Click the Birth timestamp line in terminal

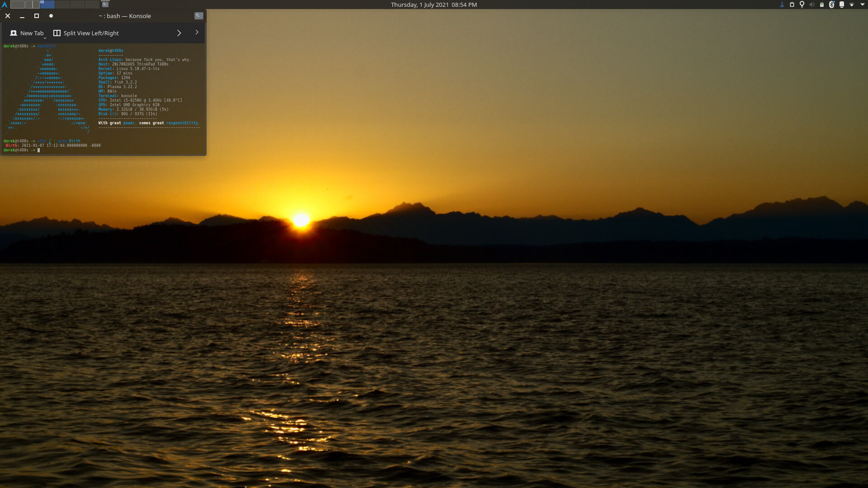point(53,145)
